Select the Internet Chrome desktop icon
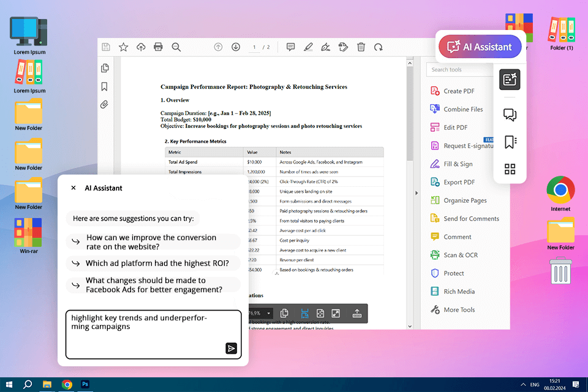Viewport: 588px width, 392px height. [x=560, y=194]
